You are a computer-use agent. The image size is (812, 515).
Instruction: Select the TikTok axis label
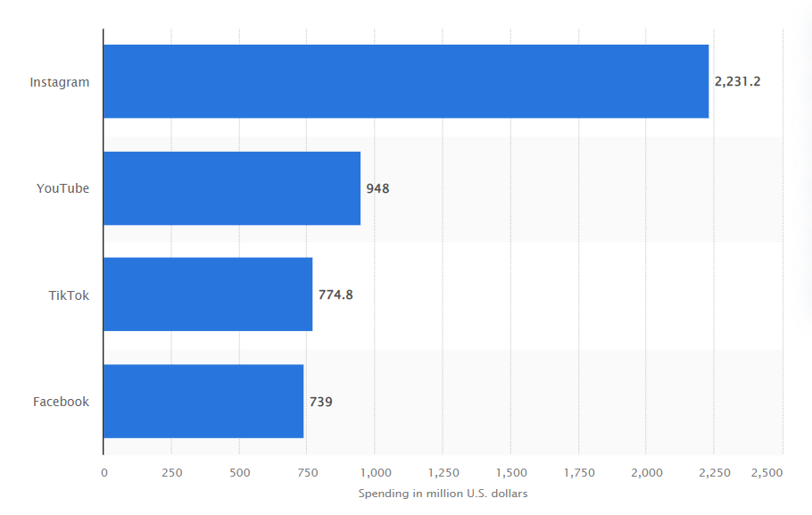(69, 295)
